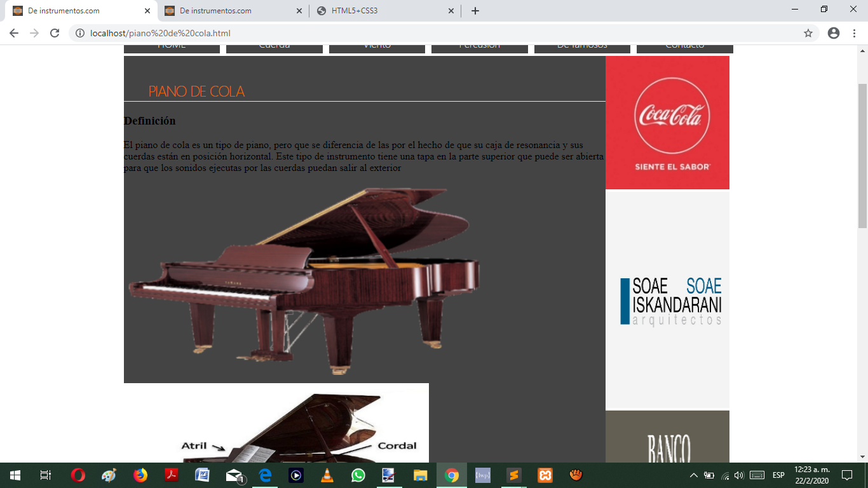Launch Opera from the taskbar

pos(78,475)
